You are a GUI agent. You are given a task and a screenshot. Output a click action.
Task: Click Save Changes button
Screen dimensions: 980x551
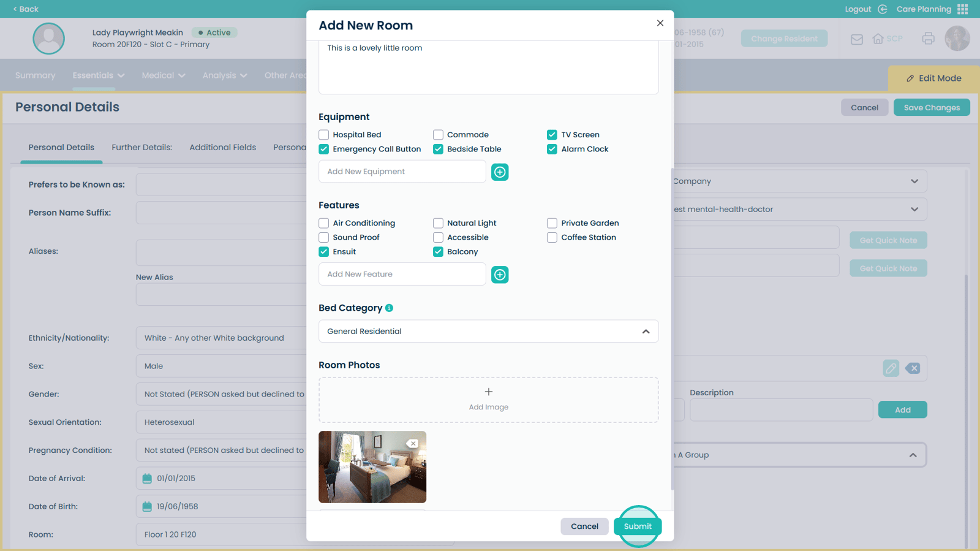click(932, 108)
